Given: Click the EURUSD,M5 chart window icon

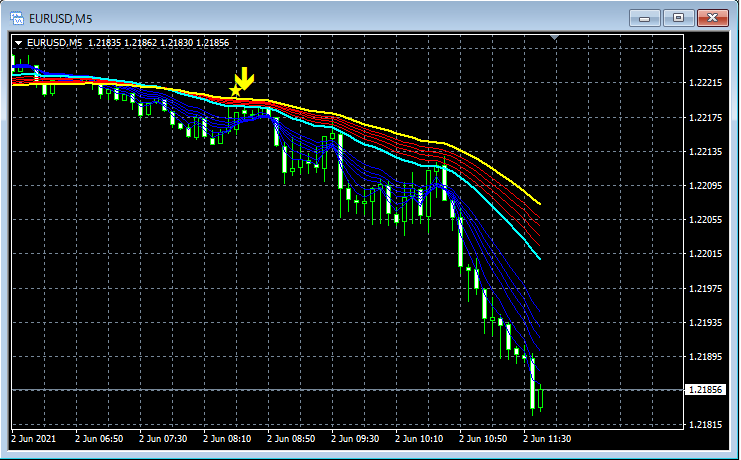Looking at the screenshot, I should click(x=17, y=18).
